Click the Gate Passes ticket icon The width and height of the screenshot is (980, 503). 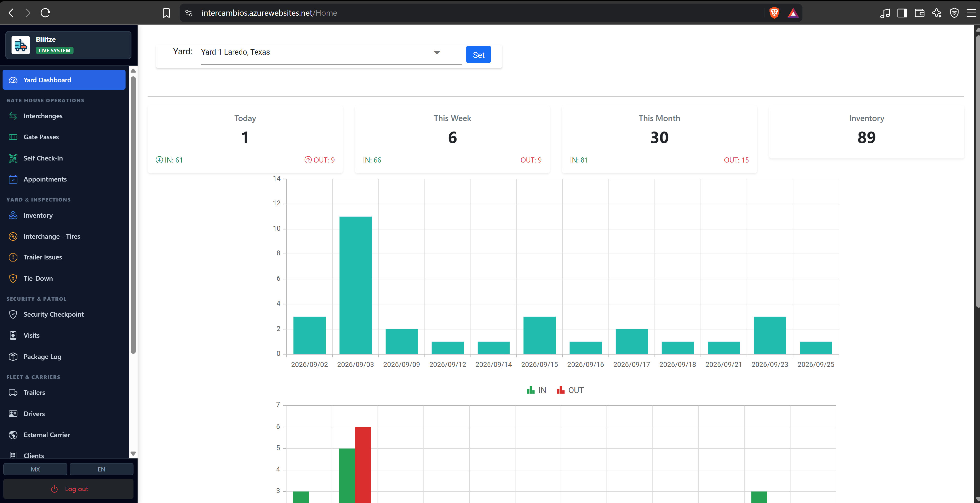pyautogui.click(x=13, y=137)
